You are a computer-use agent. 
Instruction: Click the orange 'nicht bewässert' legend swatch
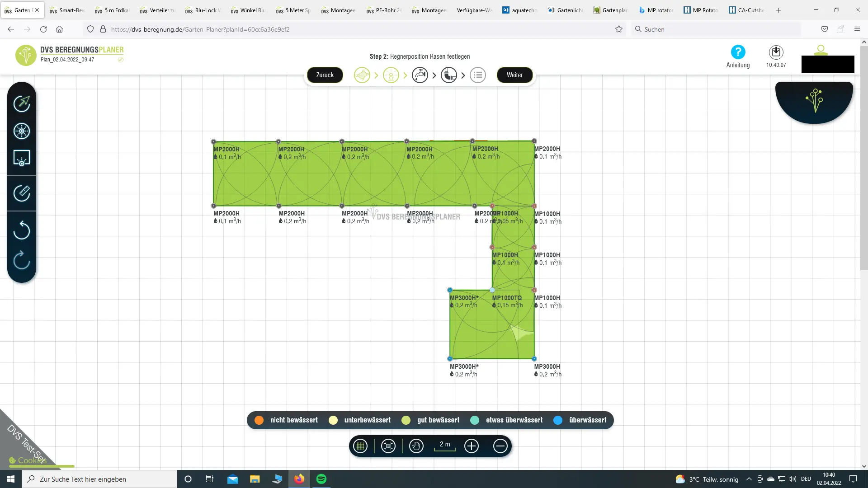click(x=259, y=420)
